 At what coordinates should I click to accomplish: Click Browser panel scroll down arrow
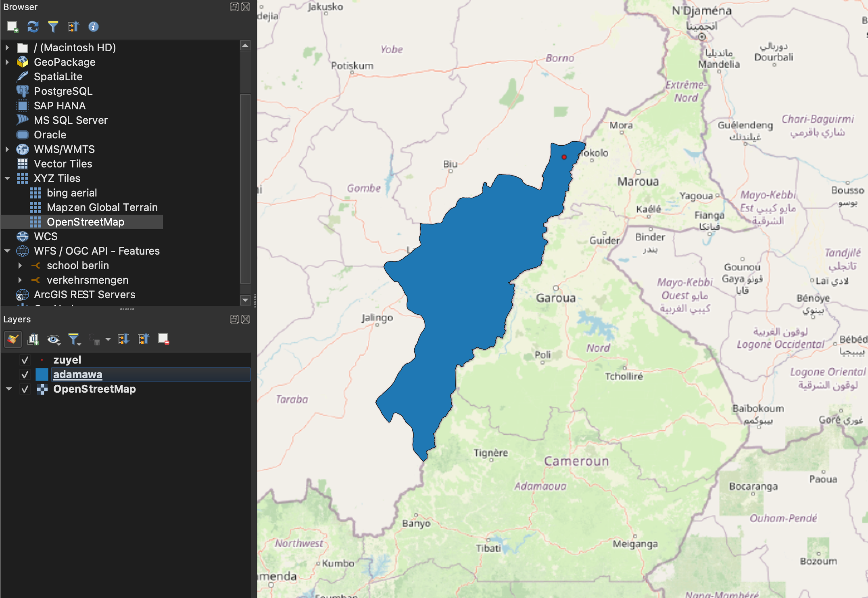click(x=245, y=300)
